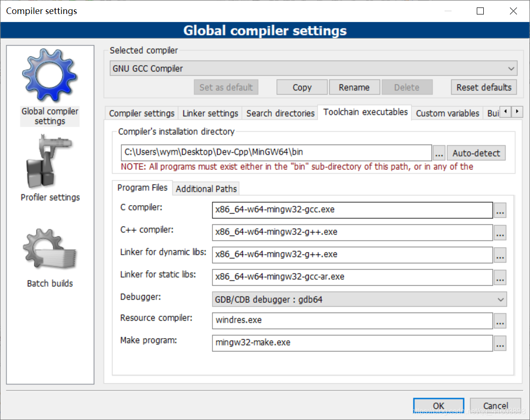The width and height of the screenshot is (530, 420).
Task: Switch to Compiler settings tab
Action: pos(141,113)
